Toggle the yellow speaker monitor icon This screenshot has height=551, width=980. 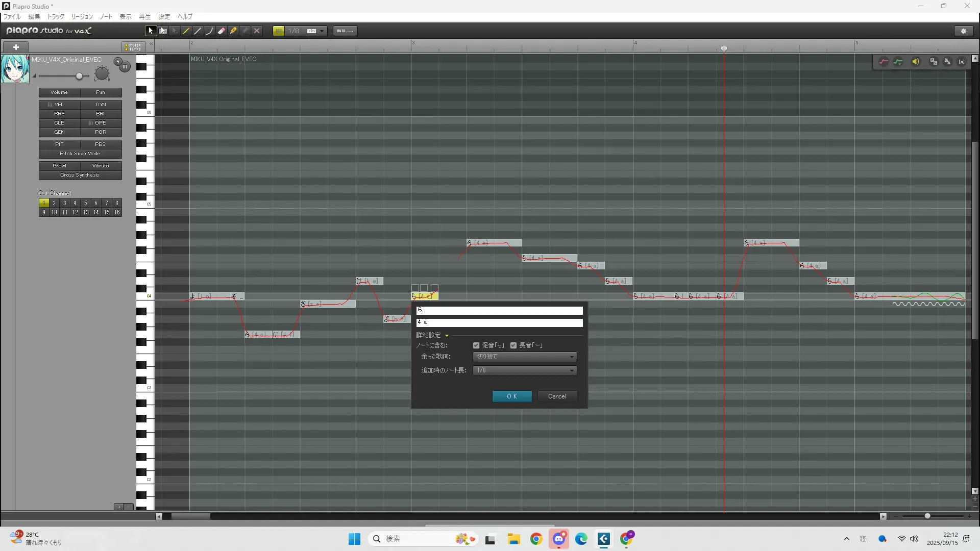click(916, 62)
